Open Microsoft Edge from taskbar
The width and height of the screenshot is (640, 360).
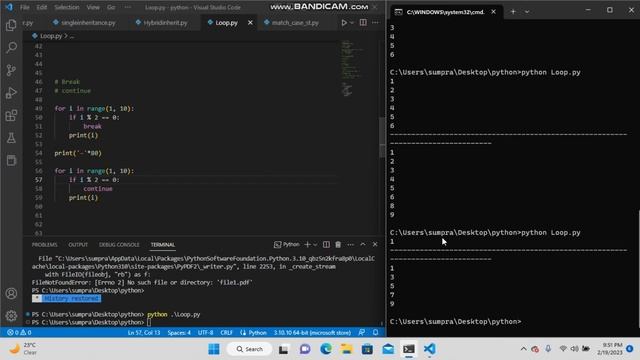click(326, 349)
